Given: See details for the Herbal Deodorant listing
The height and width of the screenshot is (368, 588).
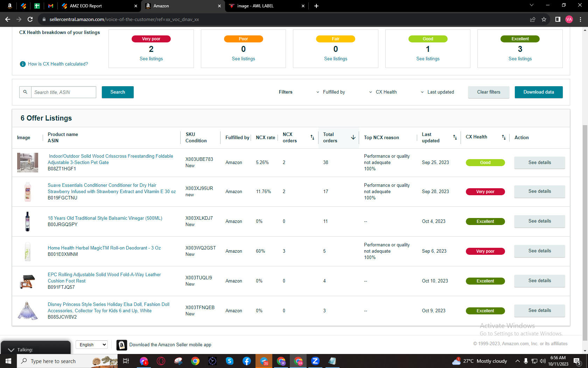Looking at the screenshot, I should [539, 251].
